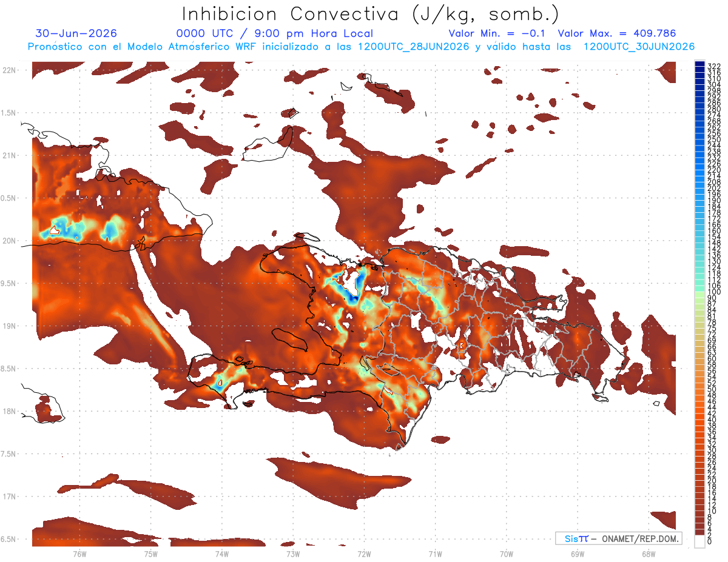Screen dimensions: 728x562
Task: Click the '1200UTC_30JUN2026' validity time
Action: point(639,47)
